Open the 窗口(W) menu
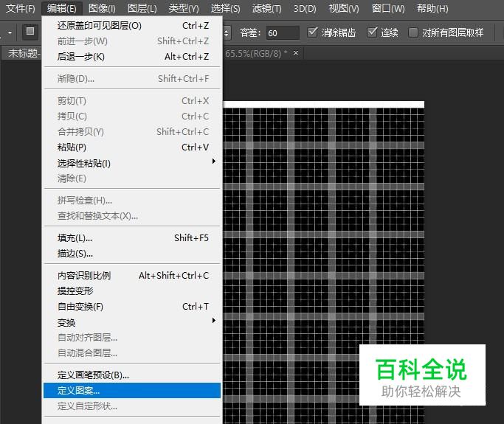This screenshot has height=424, width=504. click(x=388, y=8)
